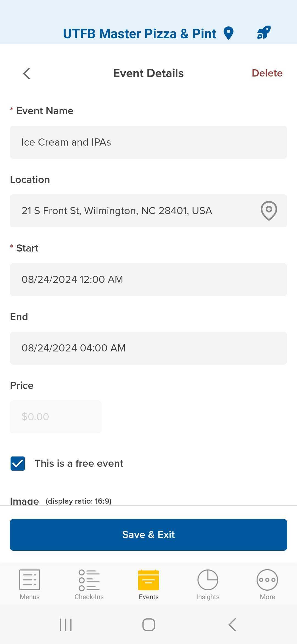The width and height of the screenshot is (297, 644).
Task: Tap the map pin inside Location field
Action: [269, 211]
